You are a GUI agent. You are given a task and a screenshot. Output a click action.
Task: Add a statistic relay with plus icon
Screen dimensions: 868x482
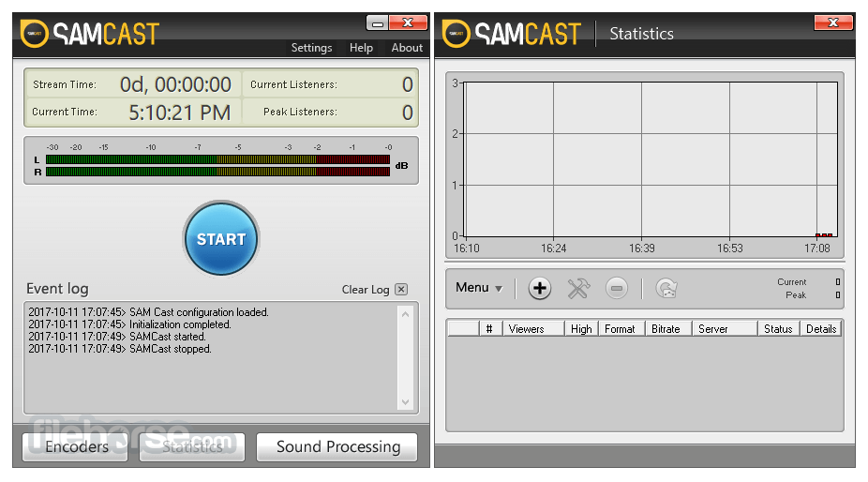point(539,289)
